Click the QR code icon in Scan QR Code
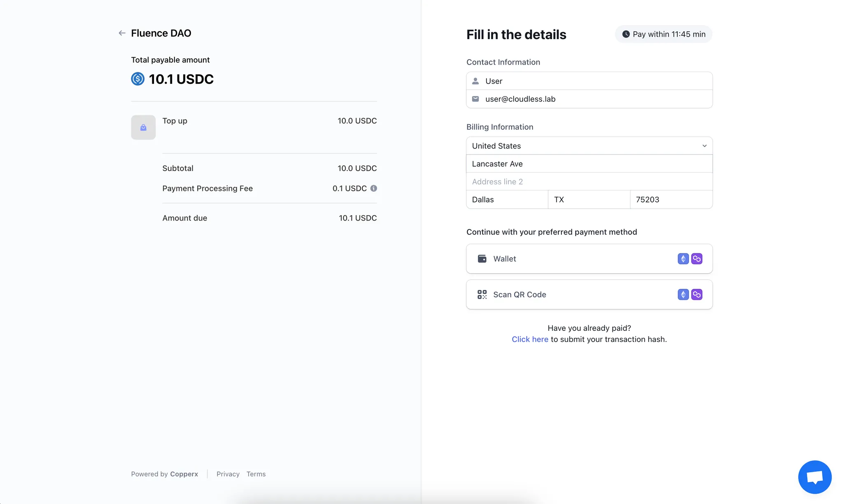Screen dimensions: 843x504 tap(482, 295)
